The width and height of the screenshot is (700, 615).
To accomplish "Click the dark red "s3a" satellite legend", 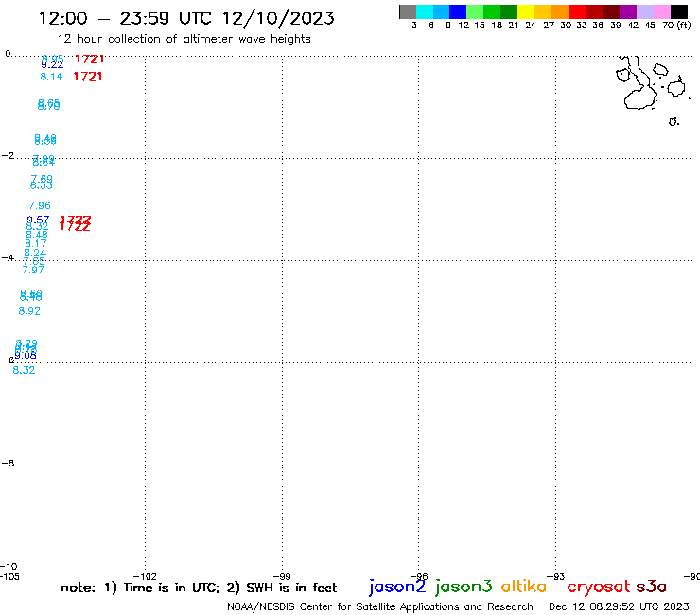I will pyautogui.click(x=652, y=587).
